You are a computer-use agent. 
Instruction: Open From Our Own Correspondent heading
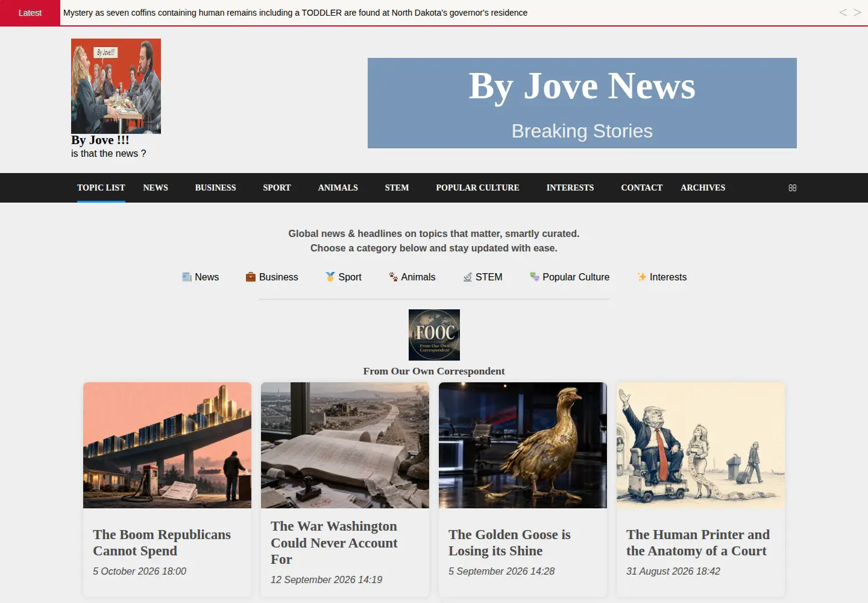coord(434,371)
